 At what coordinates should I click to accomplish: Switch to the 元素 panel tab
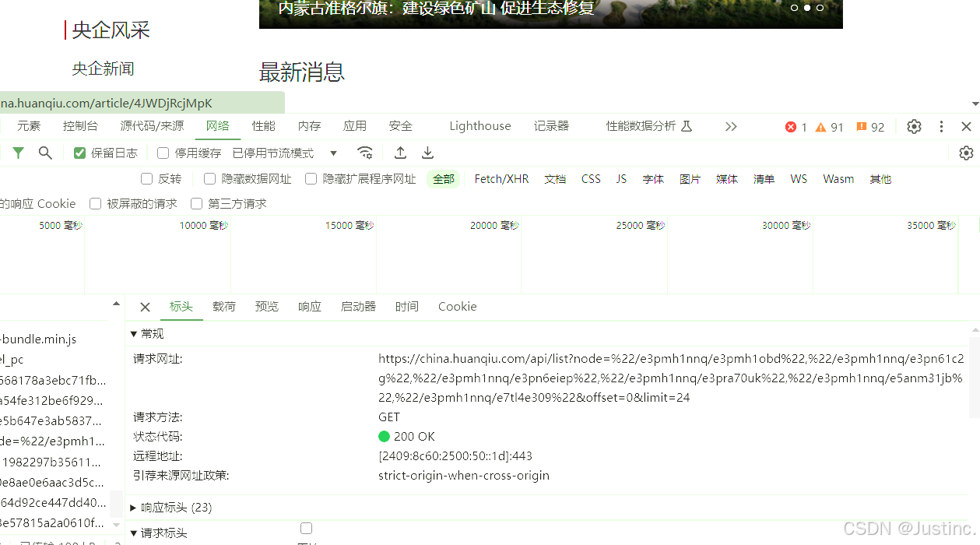coord(29,126)
